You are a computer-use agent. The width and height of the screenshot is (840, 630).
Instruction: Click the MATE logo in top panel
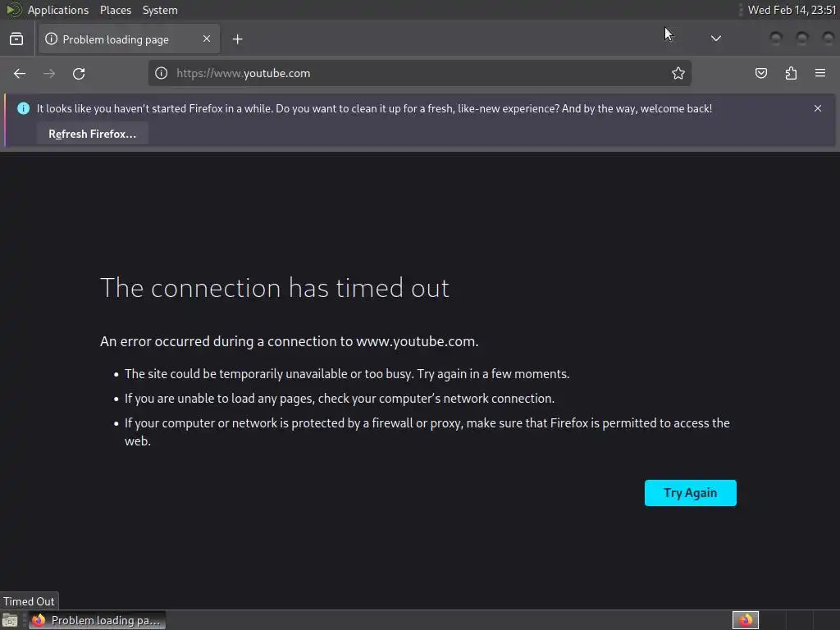click(13, 10)
